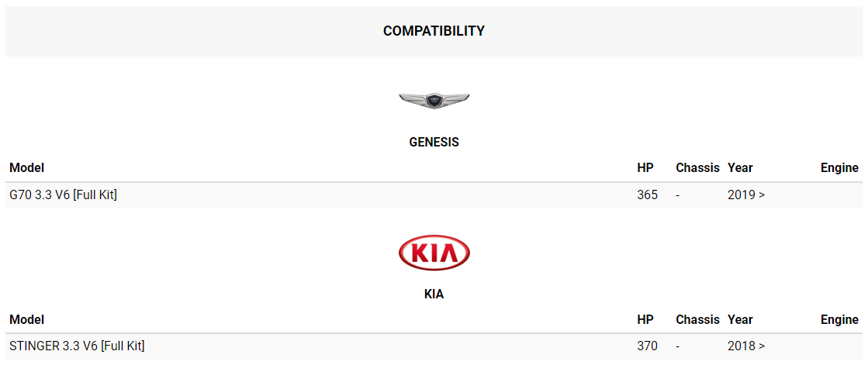Open the G70 3.3 V6 [Full Kit] row
868x389 pixels.
[434, 194]
